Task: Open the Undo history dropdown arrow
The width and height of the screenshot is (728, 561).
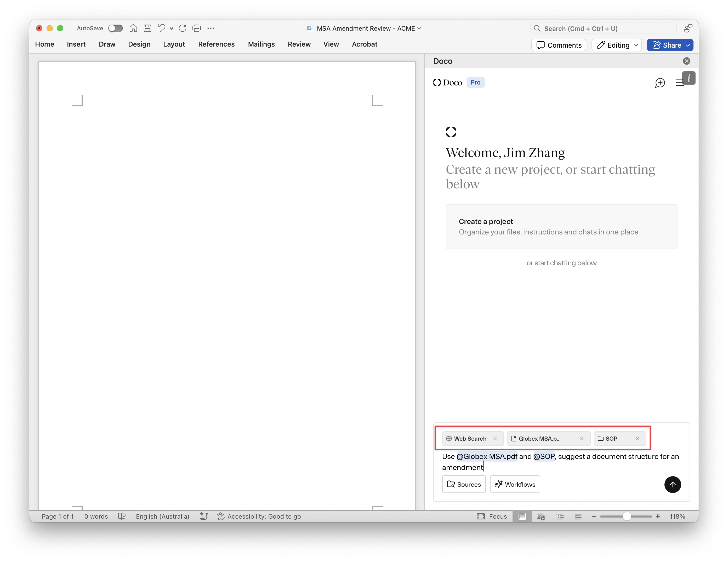Action: click(172, 29)
